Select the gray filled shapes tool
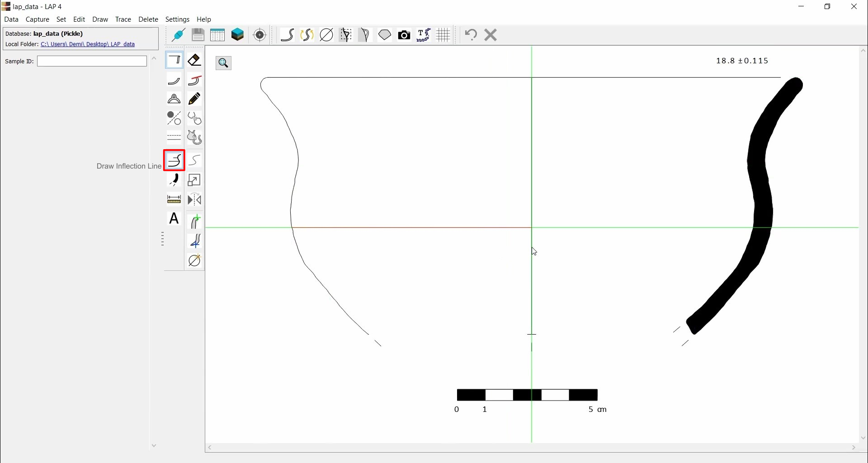Image resolution: width=868 pixels, height=463 pixels. pyautogui.click(x=194, y=137)
